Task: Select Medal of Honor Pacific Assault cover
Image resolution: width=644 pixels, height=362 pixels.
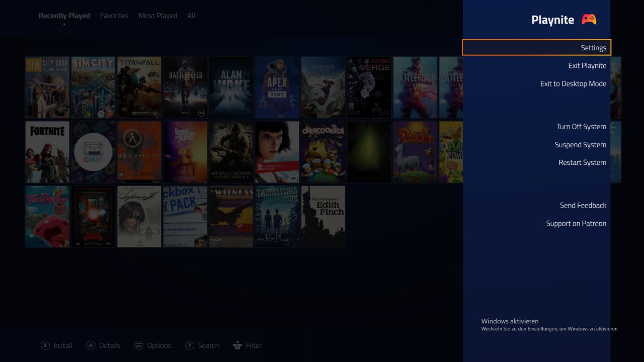Action: pyautogui.click(x=231, y=152)
